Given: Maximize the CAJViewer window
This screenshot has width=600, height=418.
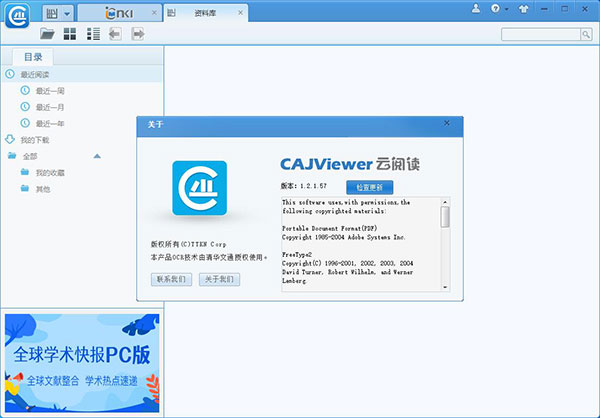Looking at the screenshot, I should (564, 8).
